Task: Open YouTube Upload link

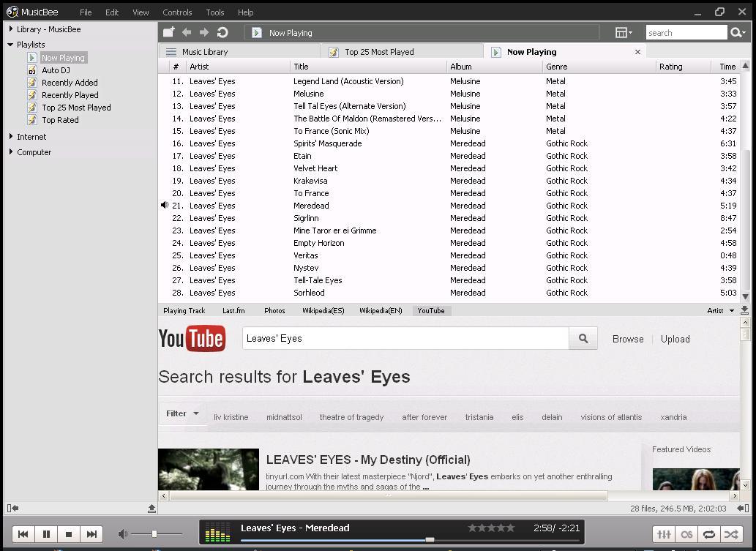Action: 675,339
